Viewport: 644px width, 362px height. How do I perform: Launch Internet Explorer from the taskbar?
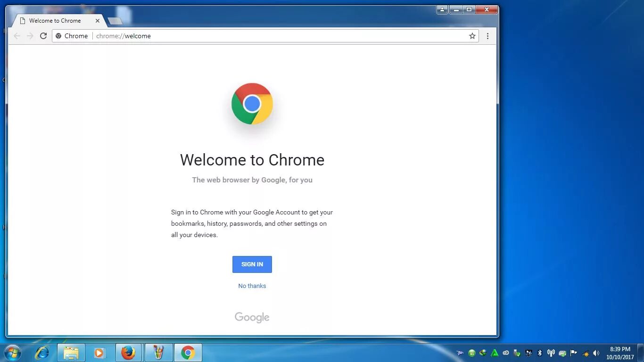42,353
